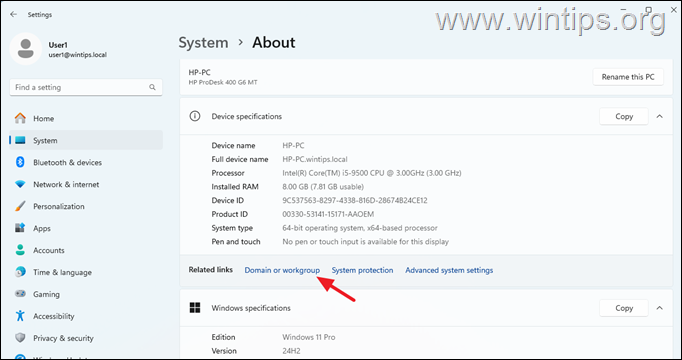Click the Device specifications heading
682x360 pixels.
click(247, 116)
